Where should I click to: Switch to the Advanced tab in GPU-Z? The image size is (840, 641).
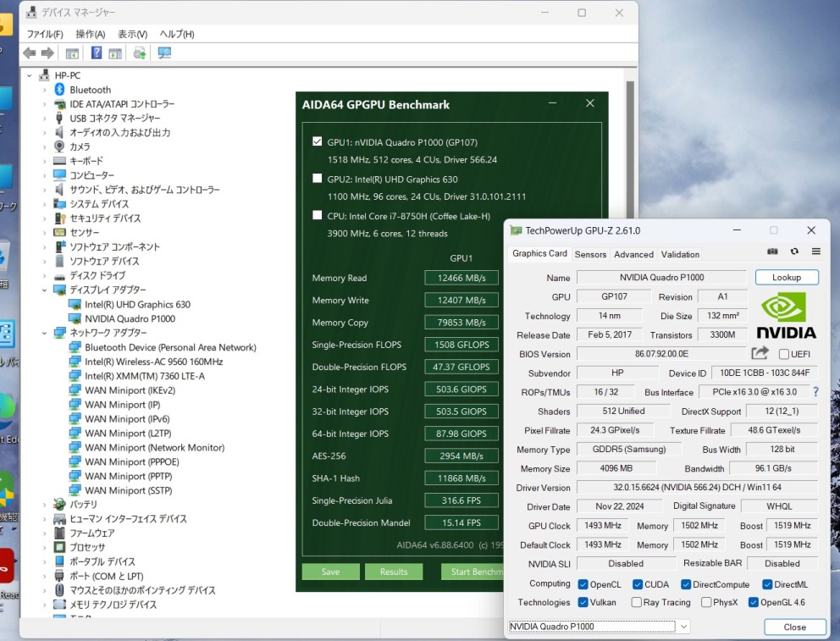coord(633,254)
